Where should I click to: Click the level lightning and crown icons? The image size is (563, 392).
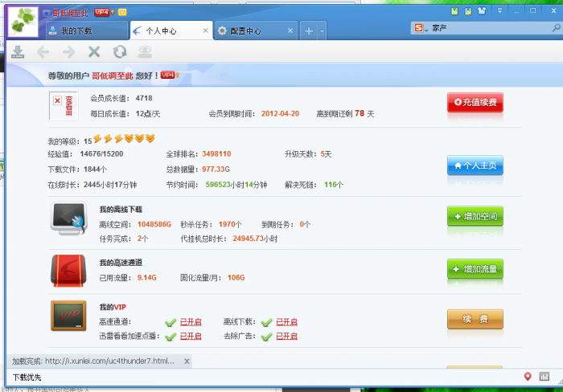coord(124,138)
